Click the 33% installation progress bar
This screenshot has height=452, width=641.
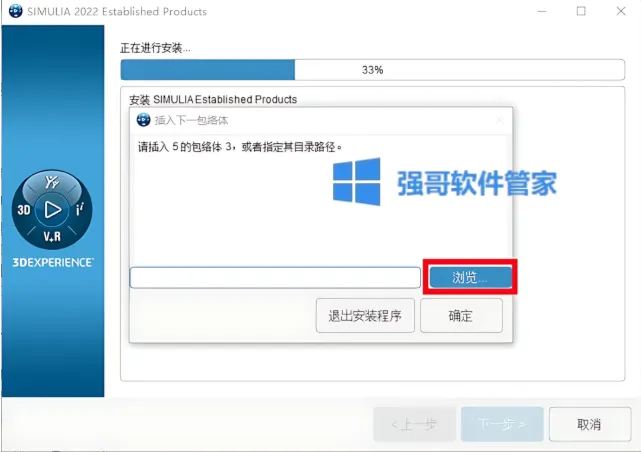click(372, 70)
